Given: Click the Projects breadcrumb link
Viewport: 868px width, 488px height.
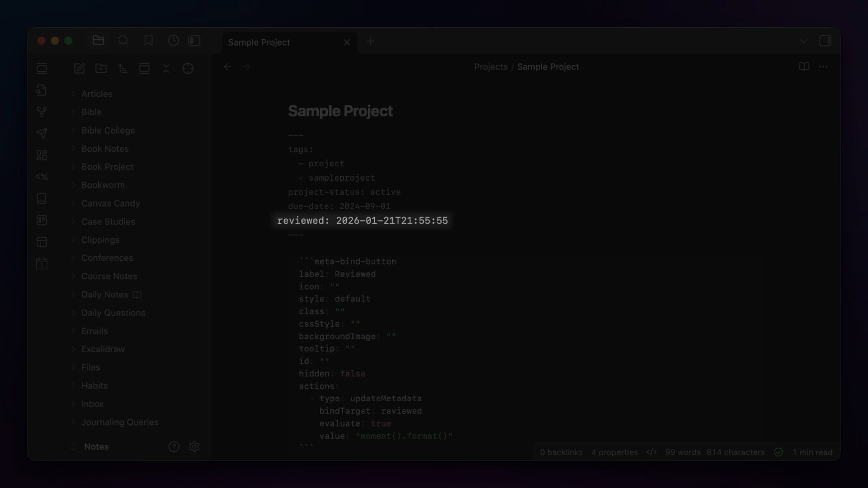Looking at the screenshot, I should tap(491, 67).
